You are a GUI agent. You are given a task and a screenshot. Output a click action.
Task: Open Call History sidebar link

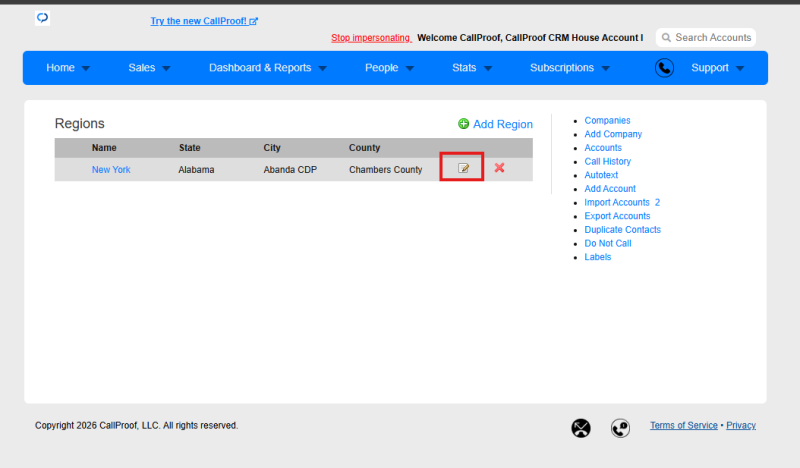pos(607,161)
